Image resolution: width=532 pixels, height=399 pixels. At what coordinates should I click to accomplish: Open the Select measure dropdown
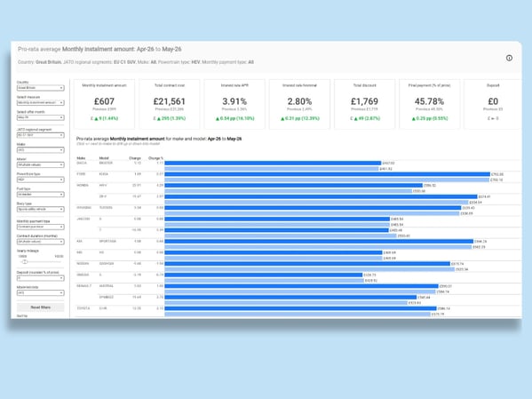[40, 102]
